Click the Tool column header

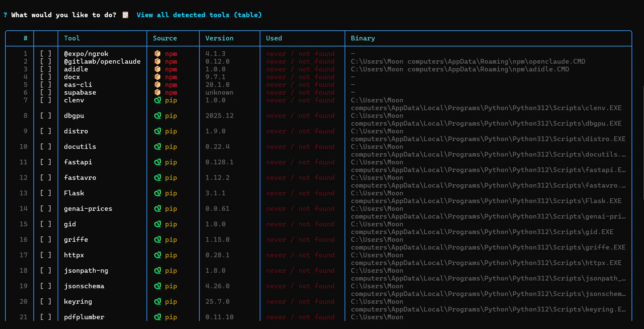point(72,38)
